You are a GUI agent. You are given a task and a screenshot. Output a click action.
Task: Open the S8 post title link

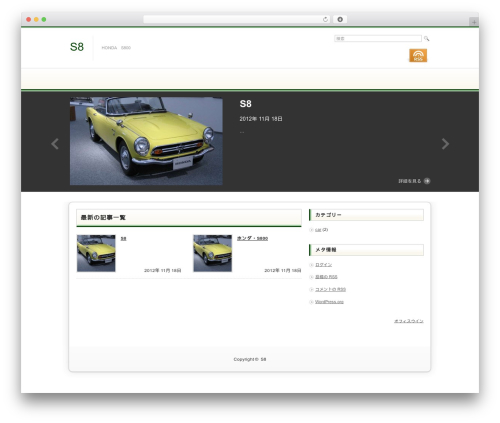pos(123,239)
